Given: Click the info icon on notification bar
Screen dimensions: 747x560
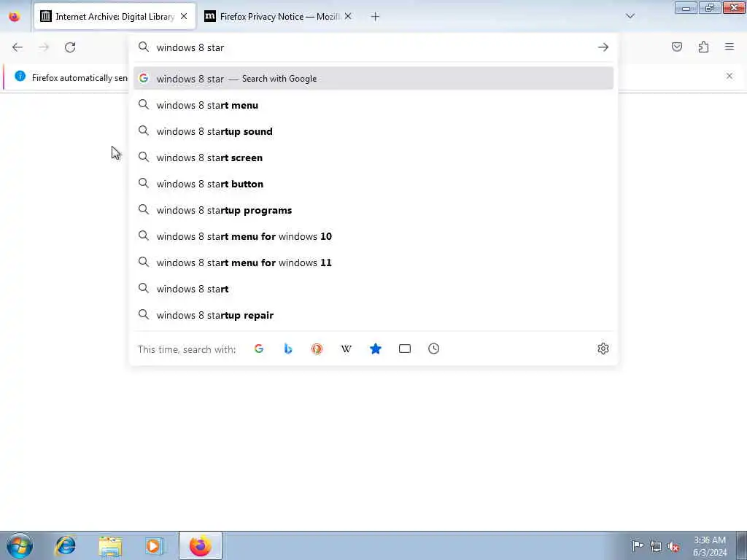Looking at the screenshot, I should (20, 76).
